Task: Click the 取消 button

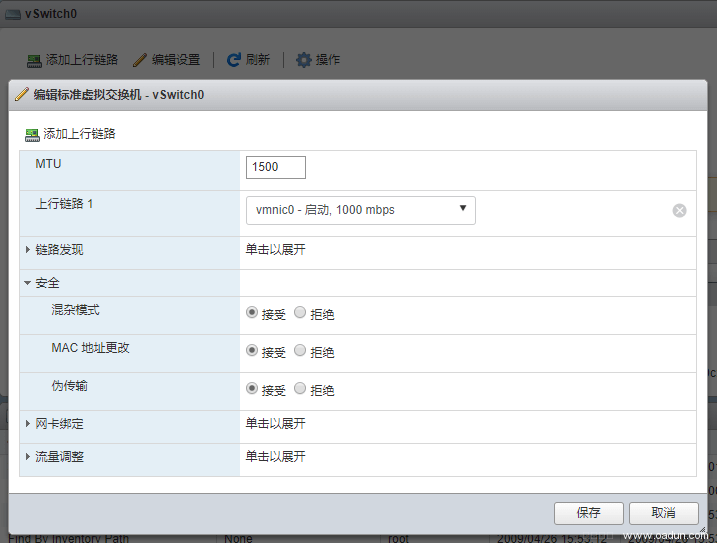Action: coord(663,513)
